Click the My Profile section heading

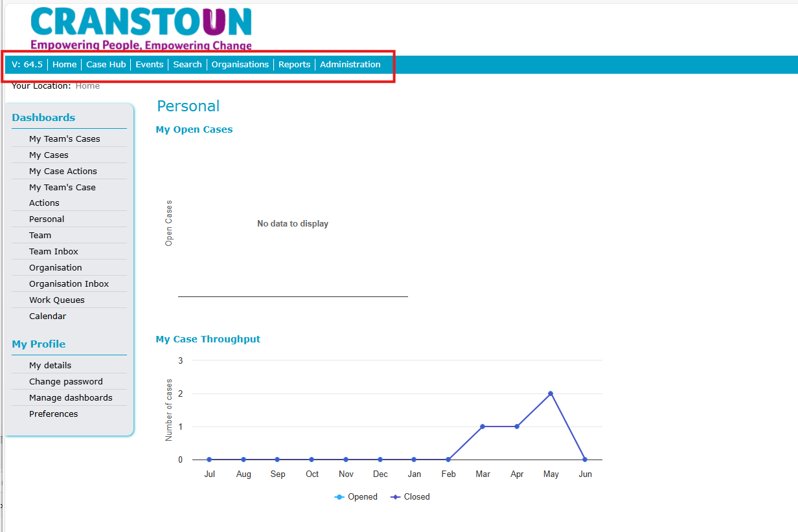[x=39, y=344]
